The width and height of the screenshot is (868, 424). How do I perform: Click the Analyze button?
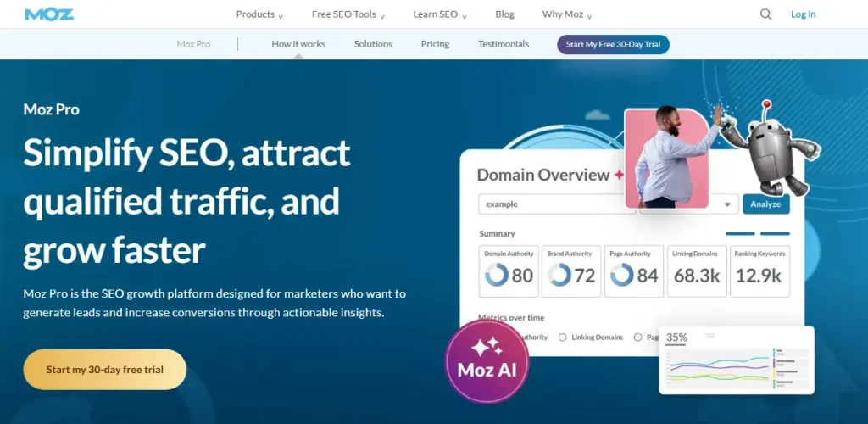point(766,204)
